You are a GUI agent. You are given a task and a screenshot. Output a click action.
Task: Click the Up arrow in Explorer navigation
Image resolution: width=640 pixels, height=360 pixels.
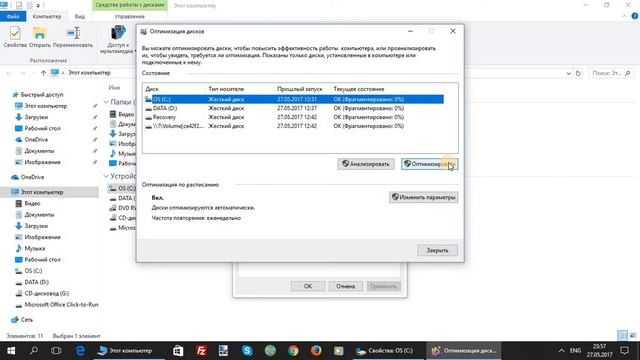coord(43,73)
